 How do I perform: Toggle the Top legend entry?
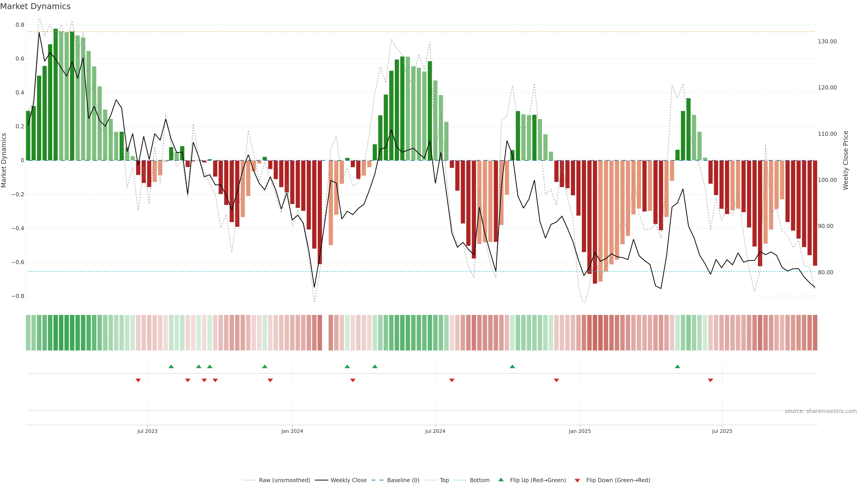pos(444,480)
